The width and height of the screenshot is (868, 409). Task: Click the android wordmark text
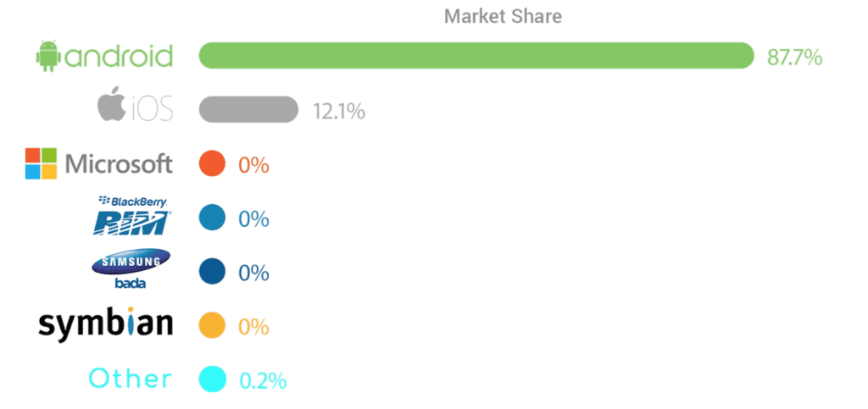[119, 57]
